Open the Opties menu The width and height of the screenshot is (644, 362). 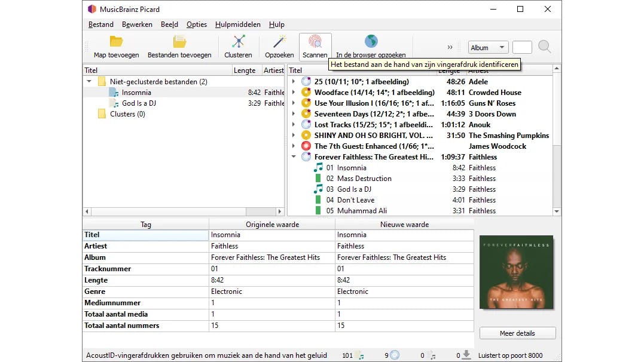point(196,24)
